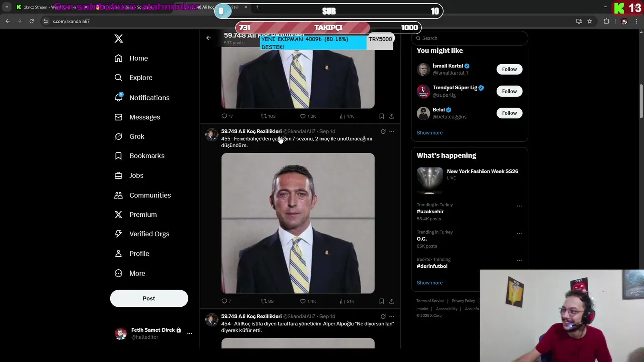Open Premium subscription page
This screenshot has width=644, height=362.
pyautogui.click(x=135, y=215)
